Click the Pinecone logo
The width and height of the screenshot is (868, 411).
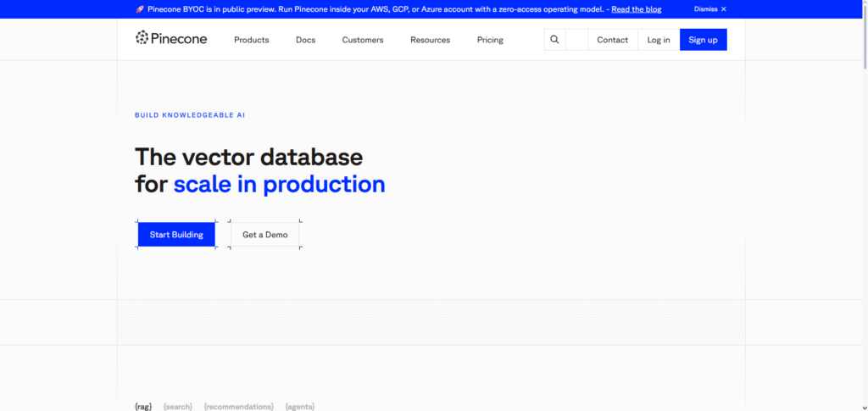click(x=171, y=38)
